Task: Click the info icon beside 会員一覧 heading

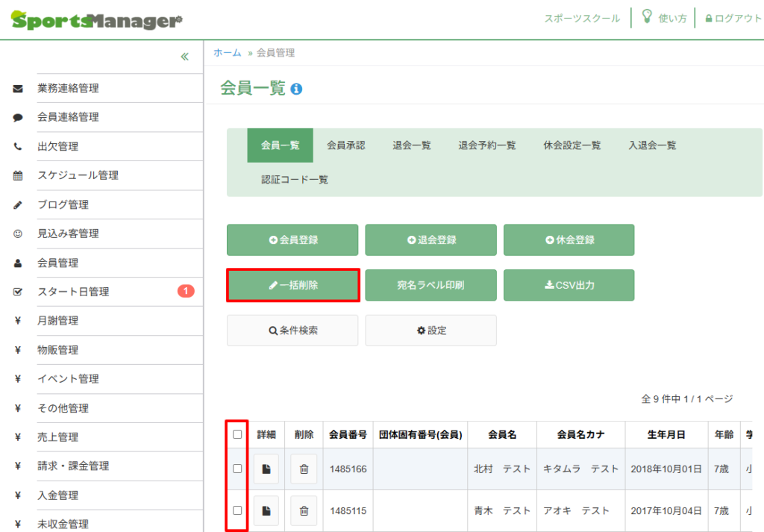Action: (x=296, y=90)
